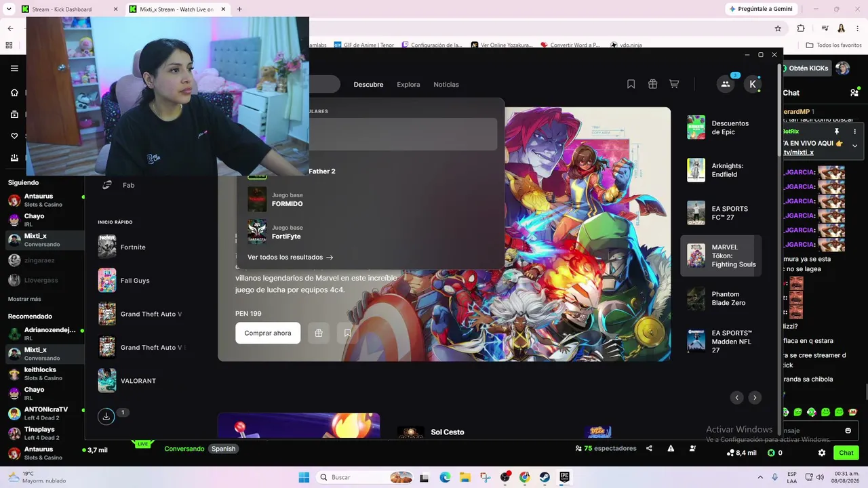Open the Chrome tab search dropdown
Screen dimensions: 868x488
[x=9, y=9]
